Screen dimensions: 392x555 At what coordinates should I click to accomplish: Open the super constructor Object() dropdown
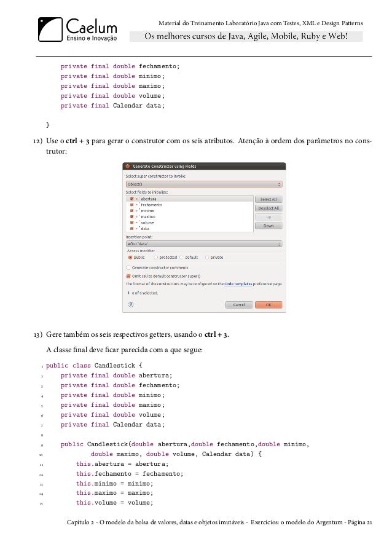tap(204, 184)
